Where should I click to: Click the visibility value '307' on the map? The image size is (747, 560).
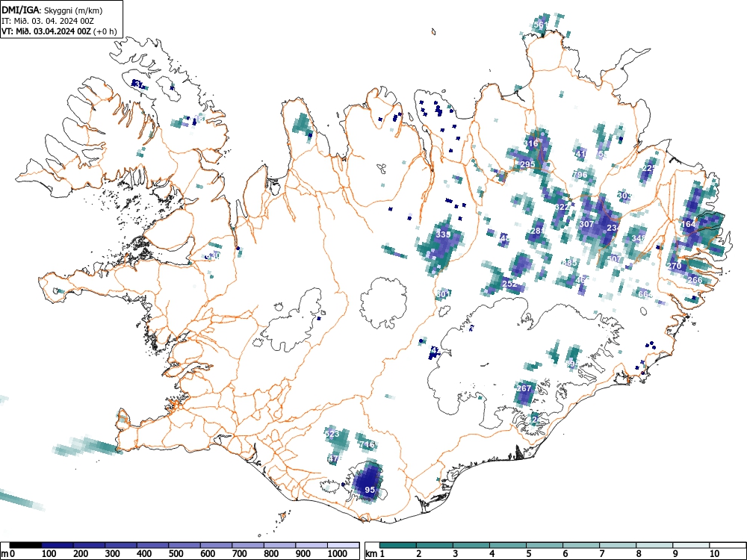(x=586, y=224)
